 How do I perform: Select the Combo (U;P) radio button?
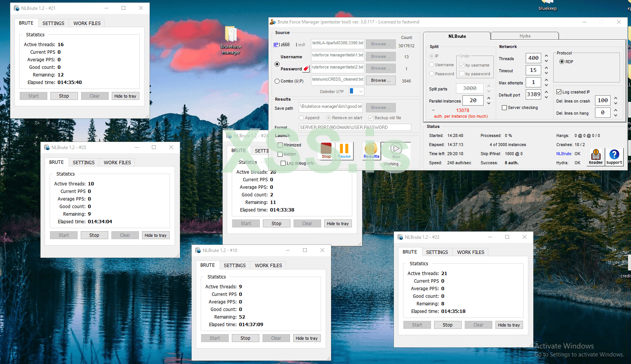pos(277,81)
